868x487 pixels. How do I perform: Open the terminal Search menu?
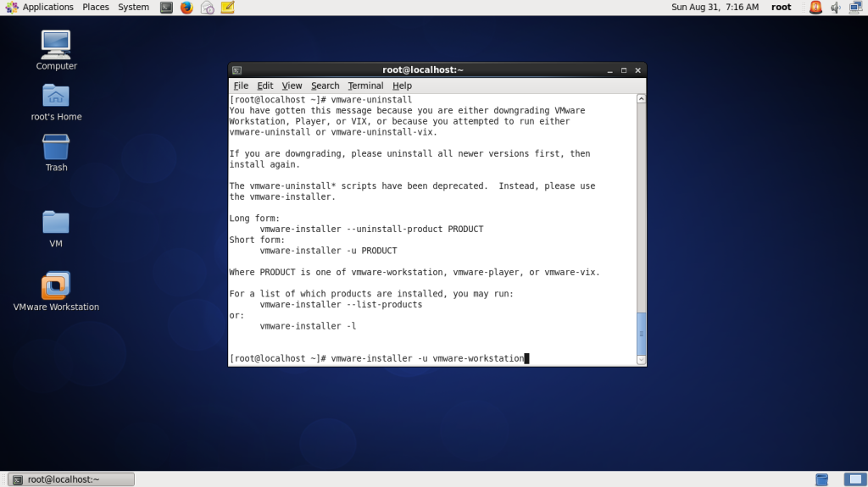[325, 86]
